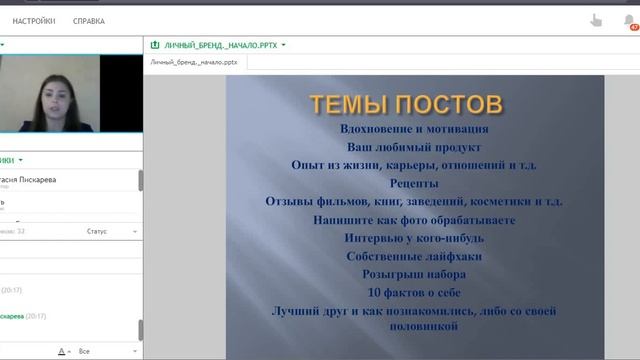Click the line '10 фактов о себе'
The image size is (640, 360).
(x=414, y=293)
